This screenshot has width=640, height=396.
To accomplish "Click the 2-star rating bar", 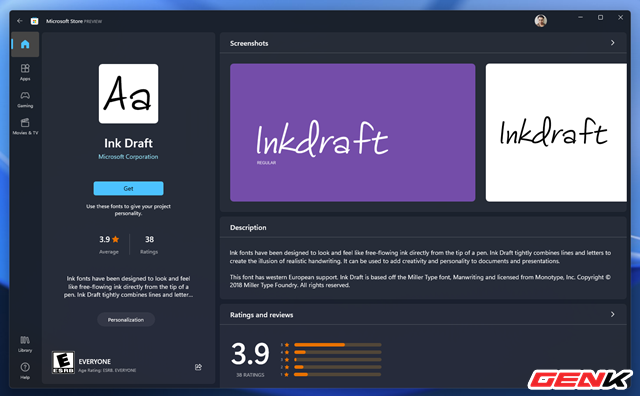I will pos(338,367).
